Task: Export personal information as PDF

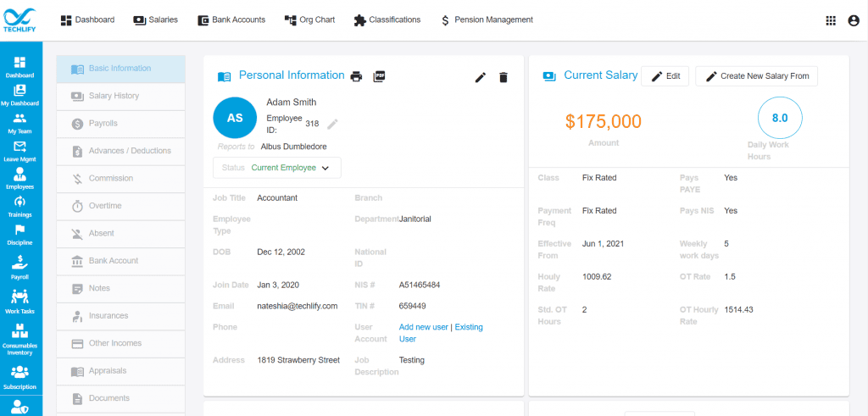Action: point(379,76)
